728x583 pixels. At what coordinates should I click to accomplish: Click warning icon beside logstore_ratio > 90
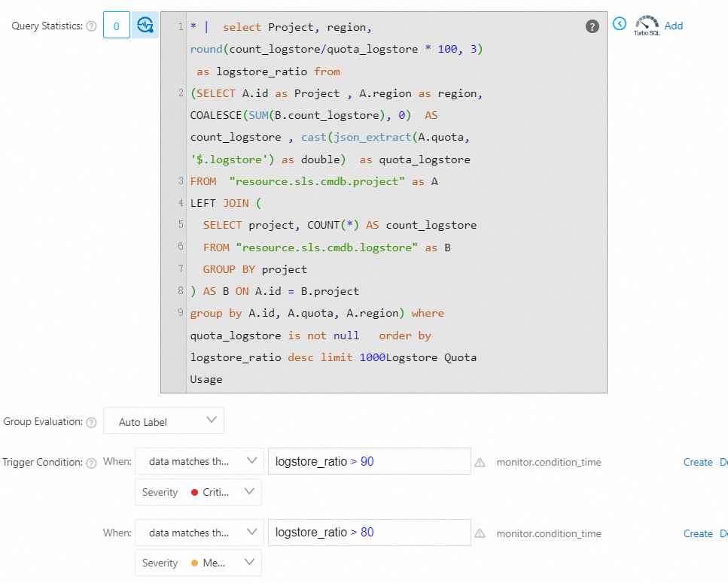[x=480, y=463]
